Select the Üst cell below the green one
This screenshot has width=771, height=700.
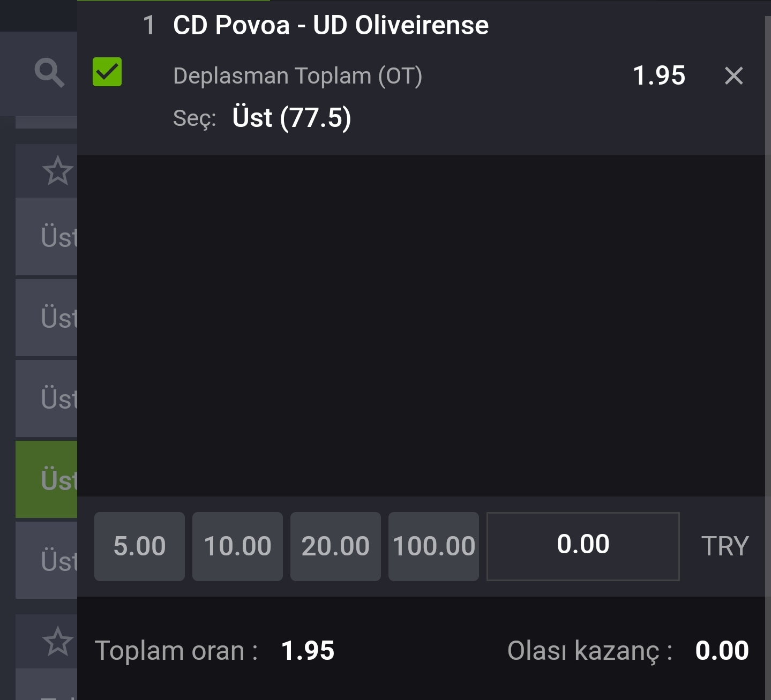(x=47, y=560)
